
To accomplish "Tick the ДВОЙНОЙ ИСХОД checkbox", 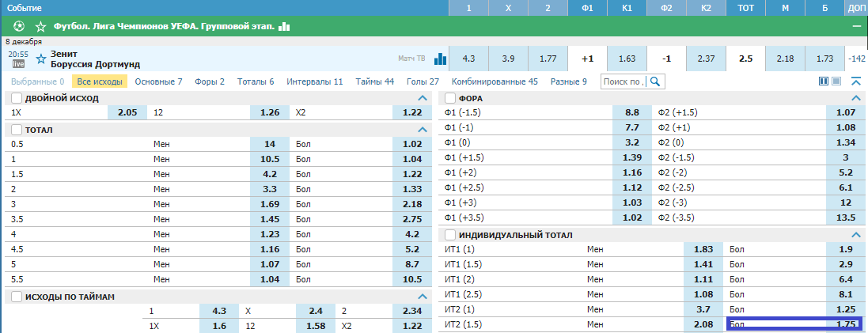I will click(x=17, y=98).
